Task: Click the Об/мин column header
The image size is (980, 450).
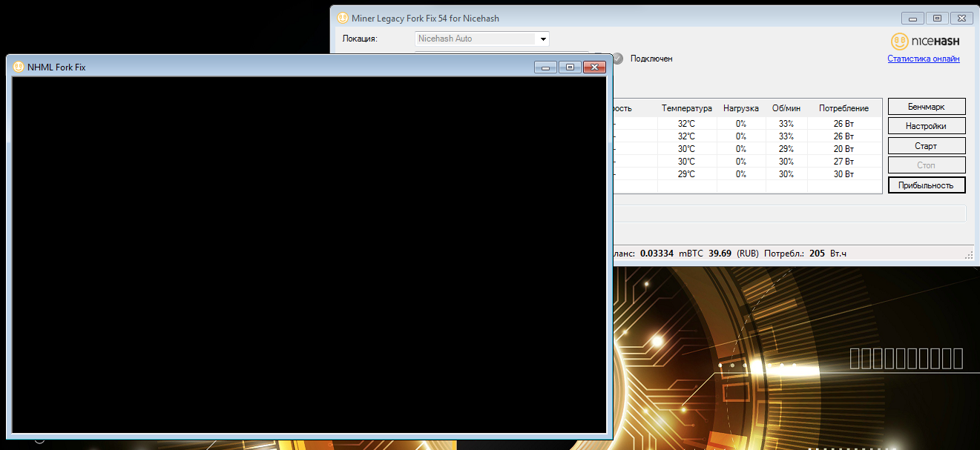Action: tap(786, 108)
